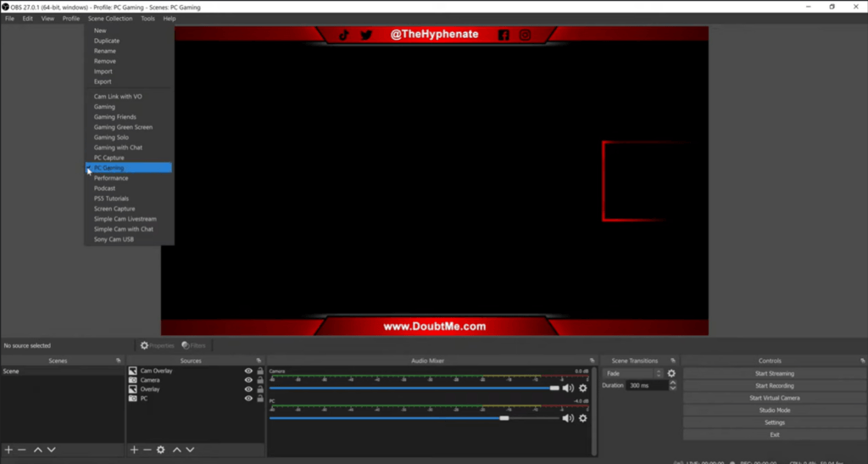Image resolution: width=868 pixels, height=464 pixels.
Task: Hide the Overlay source
Action: pos(248,389)
